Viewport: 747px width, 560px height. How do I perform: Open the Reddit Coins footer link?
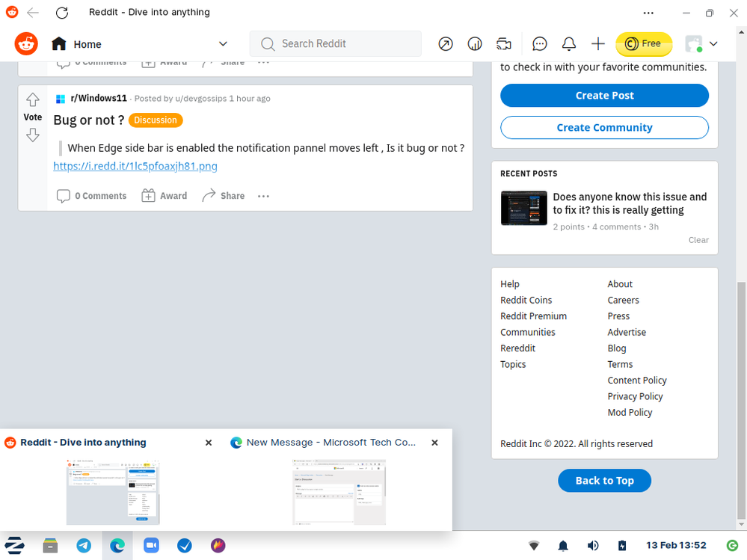click(x=526, y=300)
